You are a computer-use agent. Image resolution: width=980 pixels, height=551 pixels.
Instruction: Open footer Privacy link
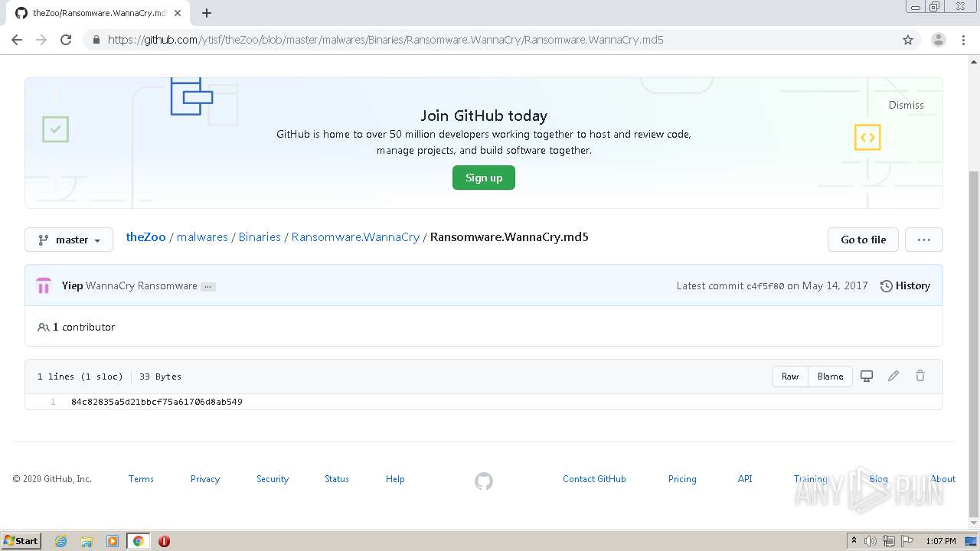tap(205, 479)
